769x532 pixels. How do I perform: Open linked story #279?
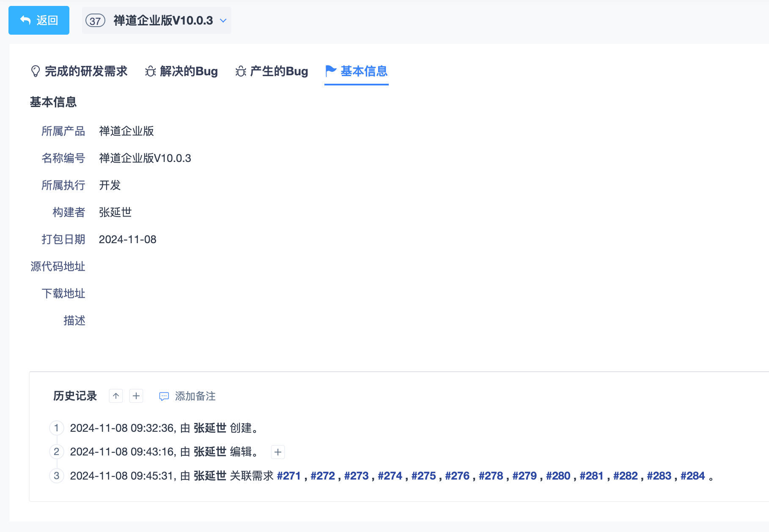(x=525, y=476)
